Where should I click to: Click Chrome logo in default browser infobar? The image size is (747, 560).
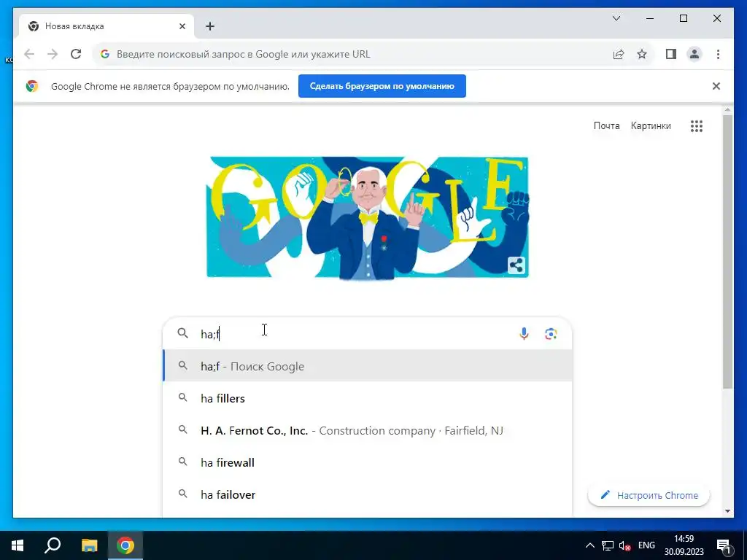click(32, 86)
